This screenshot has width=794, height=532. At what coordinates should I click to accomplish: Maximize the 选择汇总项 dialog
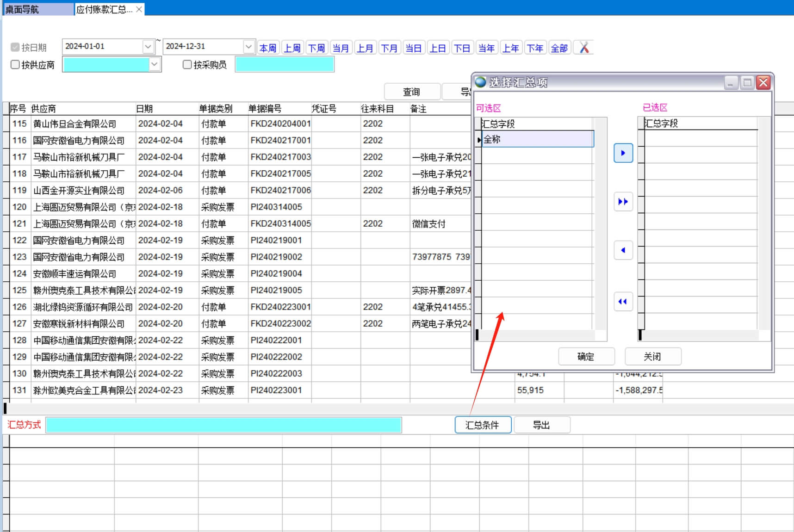click(747, 83)
